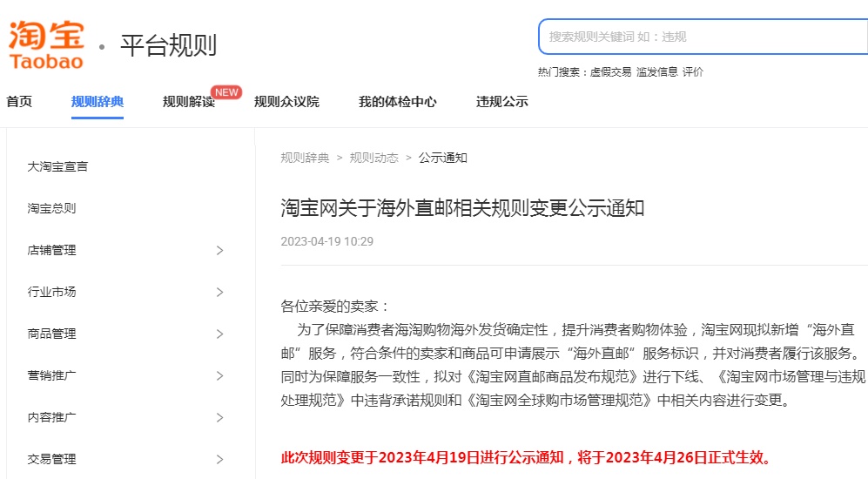Expand the 交易管理 chevron
This screenshot has width=868, height=479.
(x=219, y=459)
